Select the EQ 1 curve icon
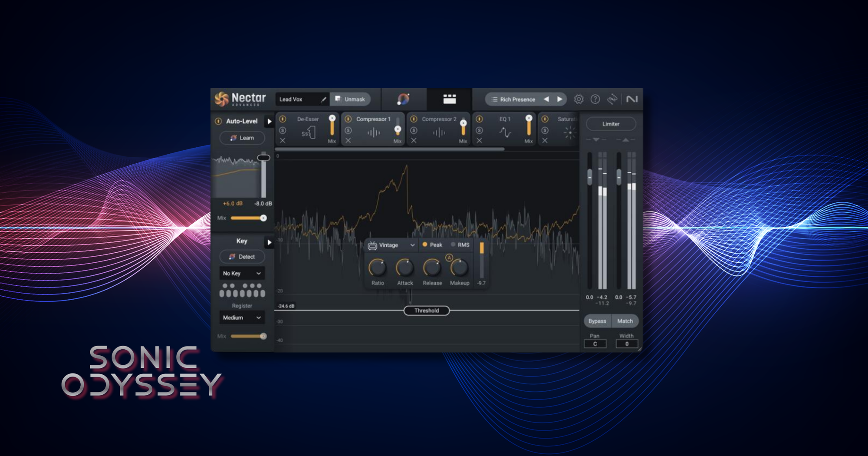 pos(505,132)
